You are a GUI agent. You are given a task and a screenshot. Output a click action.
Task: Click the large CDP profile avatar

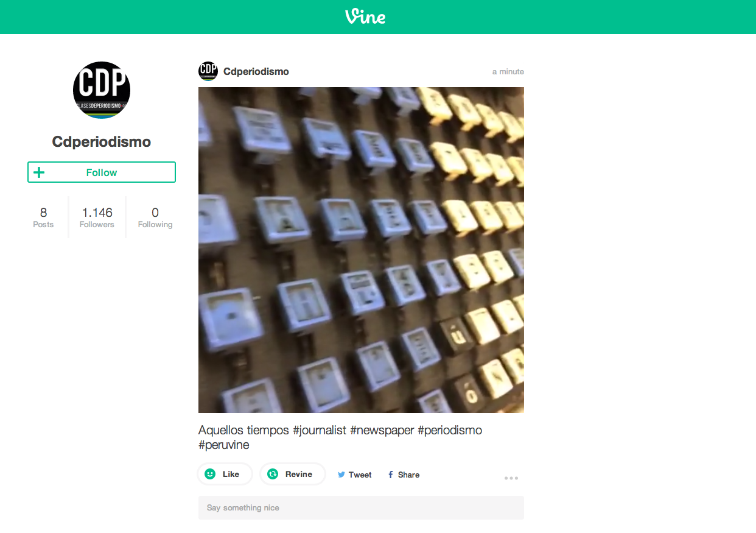102,90
